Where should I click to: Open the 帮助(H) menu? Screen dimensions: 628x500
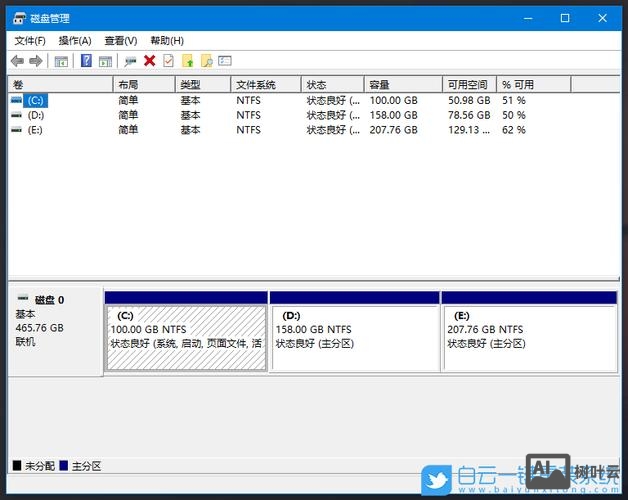coord(167,40)
